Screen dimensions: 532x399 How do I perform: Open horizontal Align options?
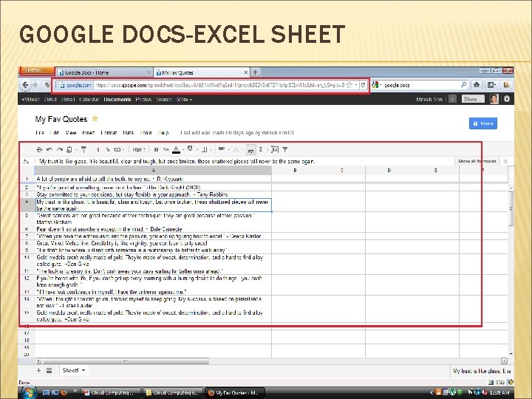tap(222, 149)
